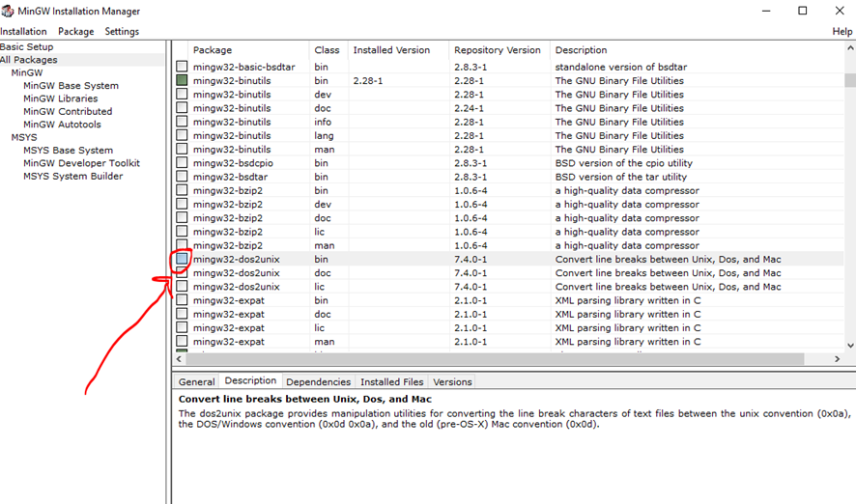The height and width of the screenshot is (504, 856).
Task: Toggle checkbox for mingw32-dos2unix lic package
Action: [182, 287]
